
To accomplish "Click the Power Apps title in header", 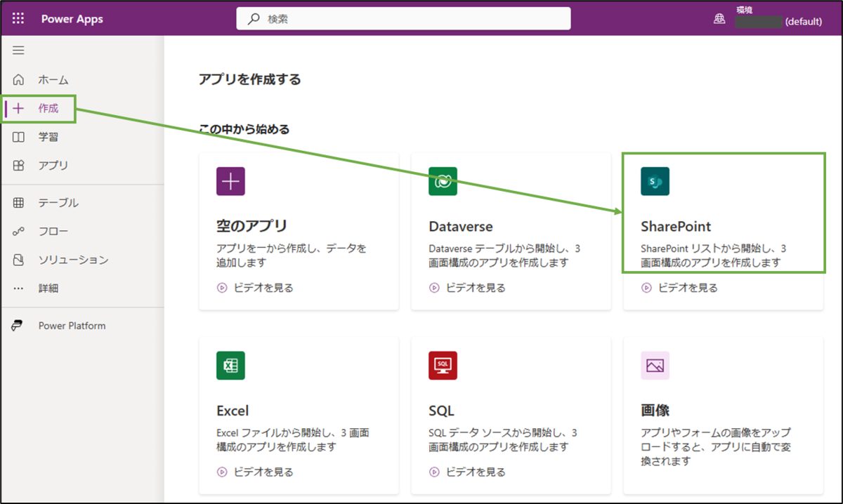I will (x=72, y=19).
